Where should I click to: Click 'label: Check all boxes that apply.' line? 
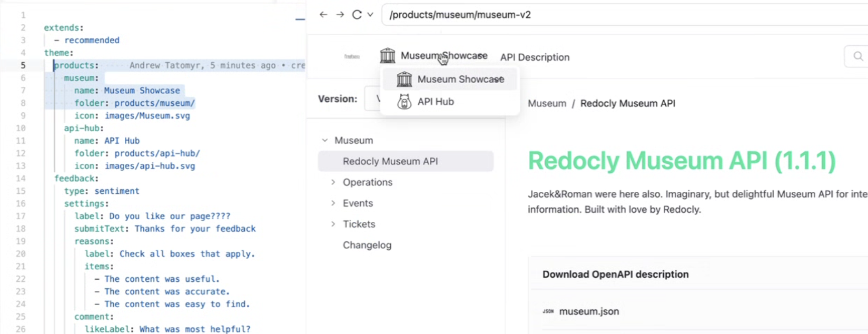coord(170,254)
